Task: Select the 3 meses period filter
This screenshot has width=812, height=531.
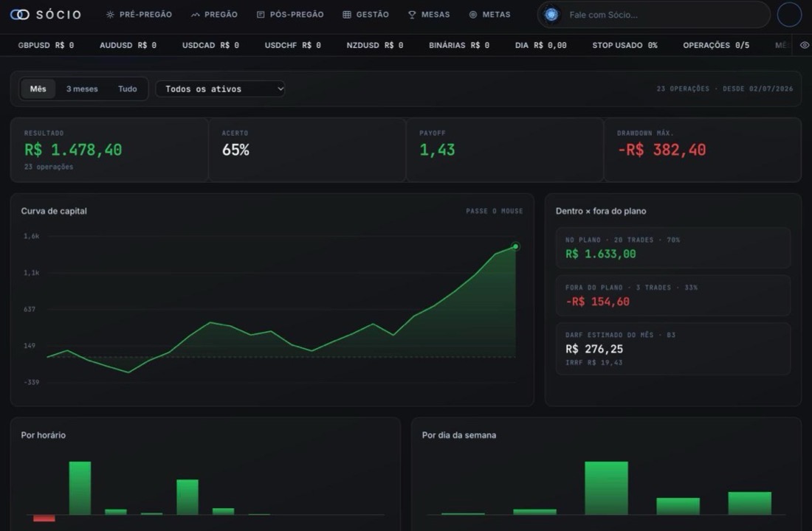Action: click(82, 89)
